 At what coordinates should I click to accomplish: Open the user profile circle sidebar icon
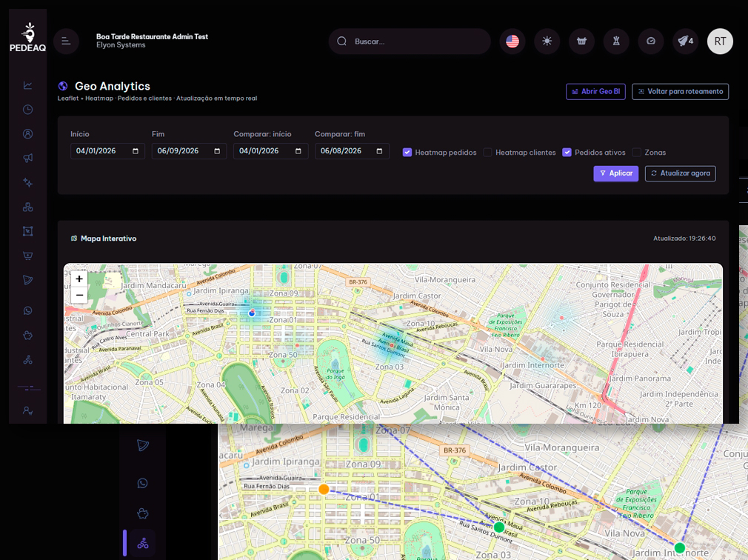click(27, 134)
